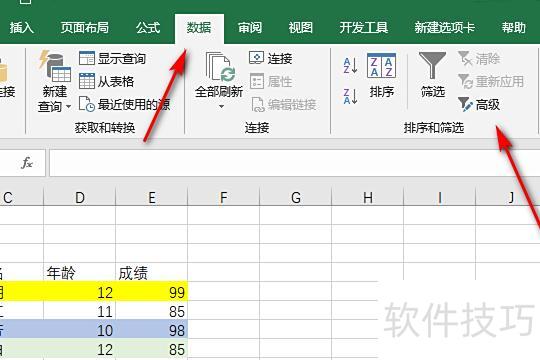Open the 视图 tab
Screen dimensions: 540x360
click(x=301, y=28)
